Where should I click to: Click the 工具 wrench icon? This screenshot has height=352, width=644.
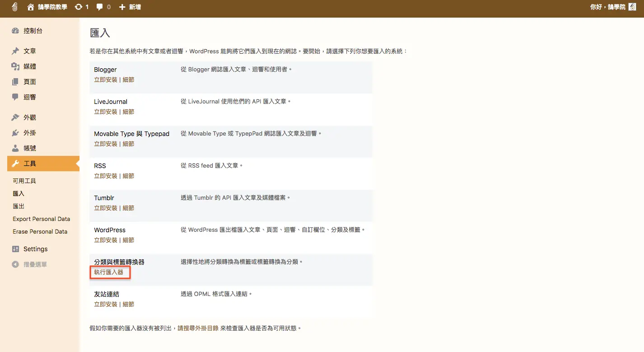coord(15,164)
